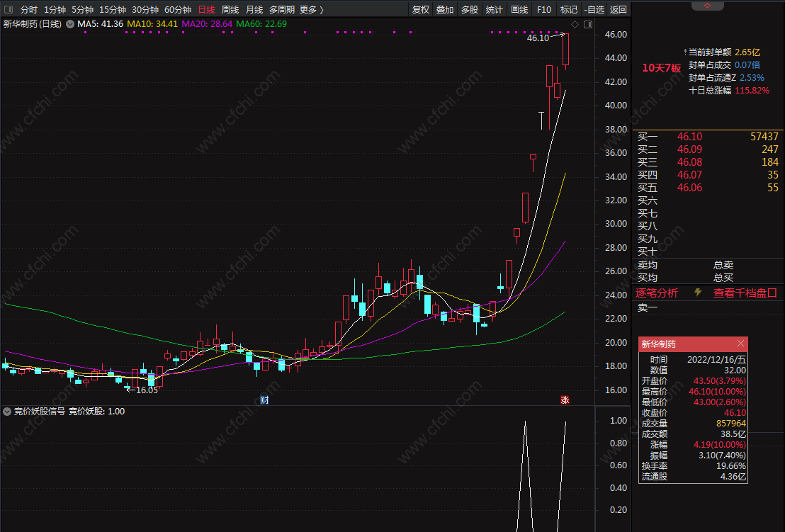The width and height of the screenshot is (785, 532).
Task: Expand the 竞价妖股信号 indicator dropdown arrow
Action: (x=7, y=412)
